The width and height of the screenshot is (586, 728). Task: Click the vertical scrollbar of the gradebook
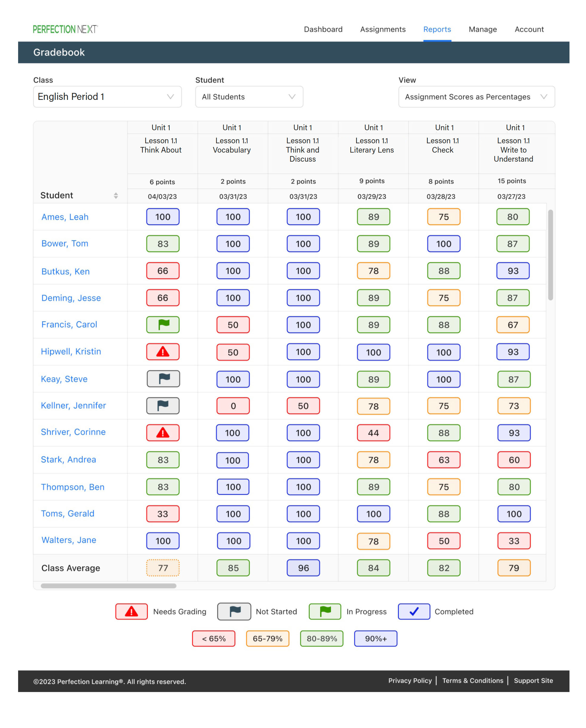(550, 255)
